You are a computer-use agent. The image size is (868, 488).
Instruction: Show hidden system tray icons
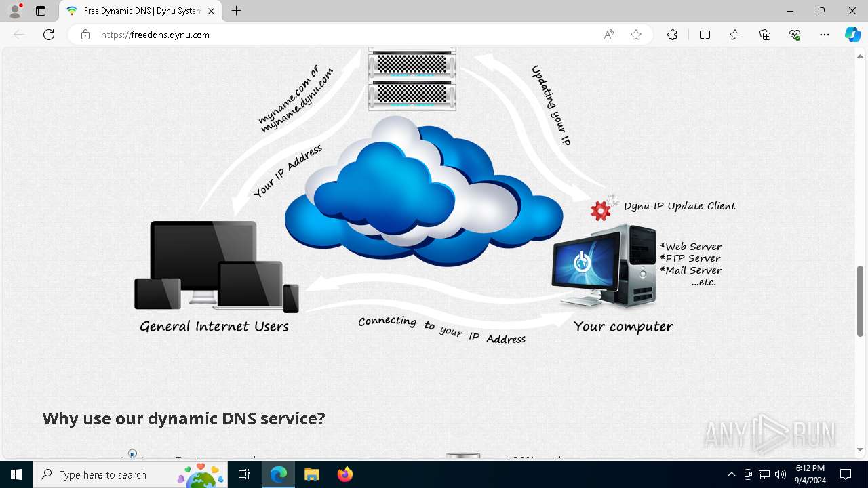tap(731, 474)
